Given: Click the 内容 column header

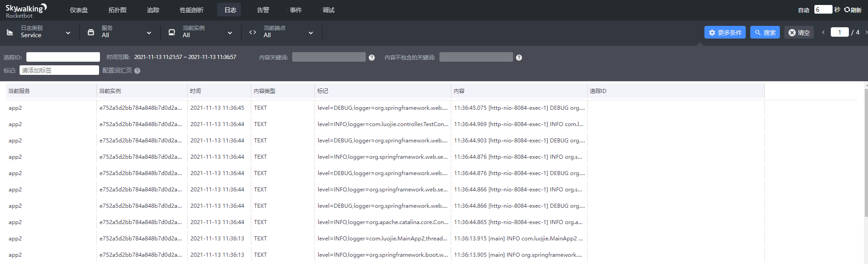Looking at the screenshot, I should (519, 91).
